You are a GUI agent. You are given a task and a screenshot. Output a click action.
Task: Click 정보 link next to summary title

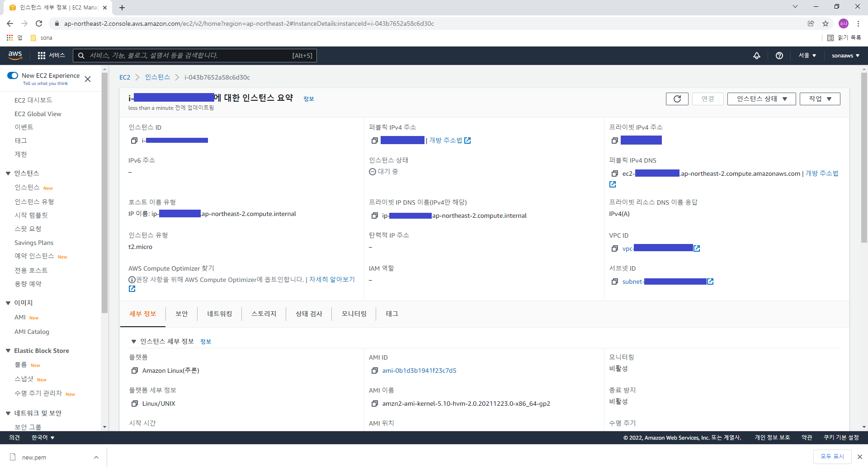point(308,99)
